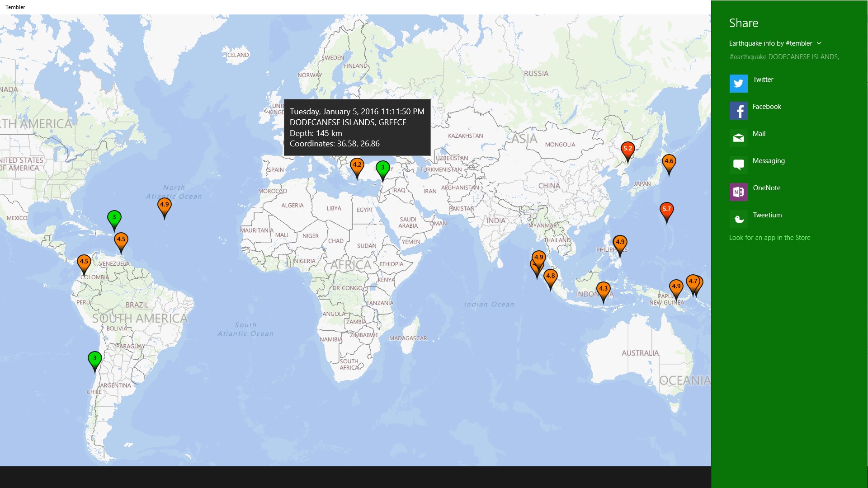Select the 4.9 marker in the North Atlantic
Image resolution: width=868 pixels, height=488 pixels.
[165, 204]
